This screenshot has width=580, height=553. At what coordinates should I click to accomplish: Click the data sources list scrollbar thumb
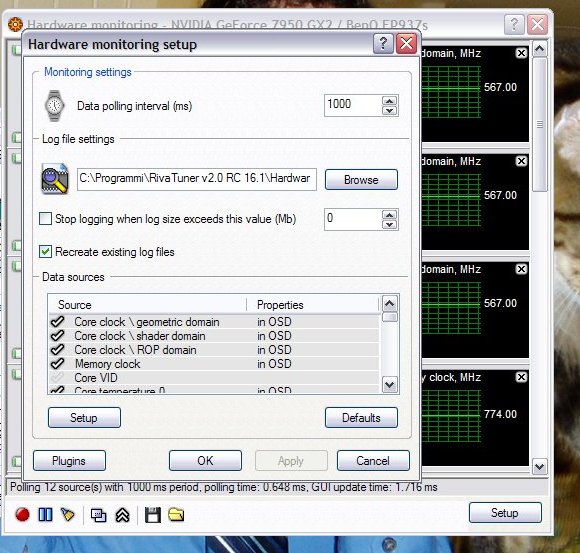(390, 317)
